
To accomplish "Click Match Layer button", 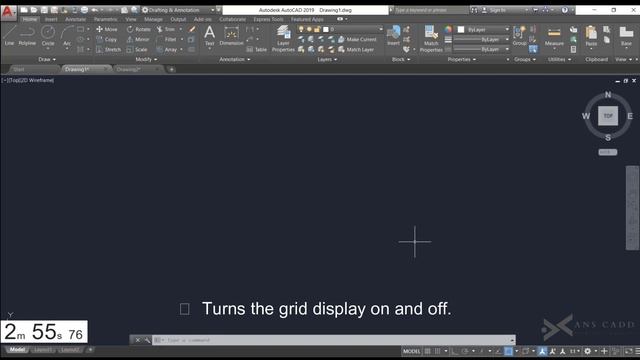I will tap(356, 49).
